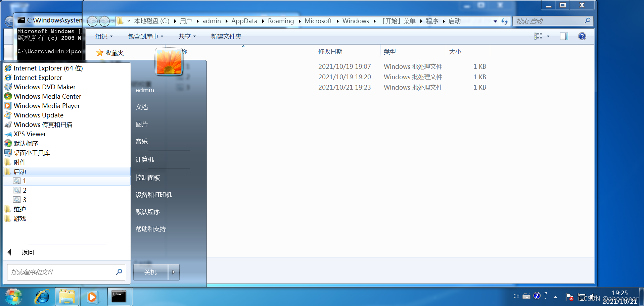Open 计算机 from Start menu
Image resolution: width=644 pixels, height=306 pixels.
[x=145, y=160]
